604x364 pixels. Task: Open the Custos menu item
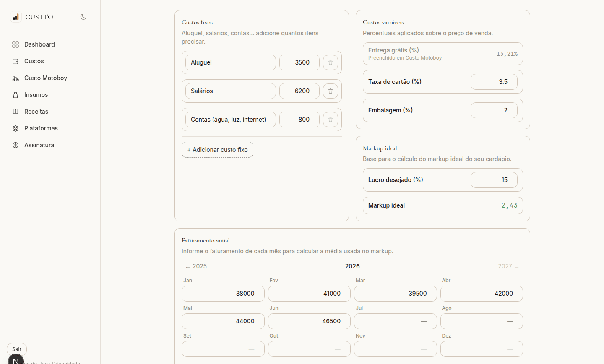tap(50, 61)
